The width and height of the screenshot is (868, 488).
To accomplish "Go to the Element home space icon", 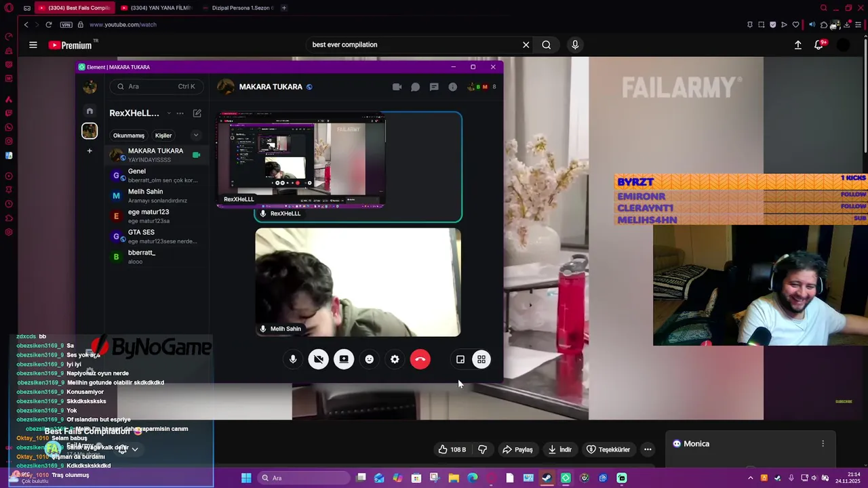I will click(x=90, y=110).
